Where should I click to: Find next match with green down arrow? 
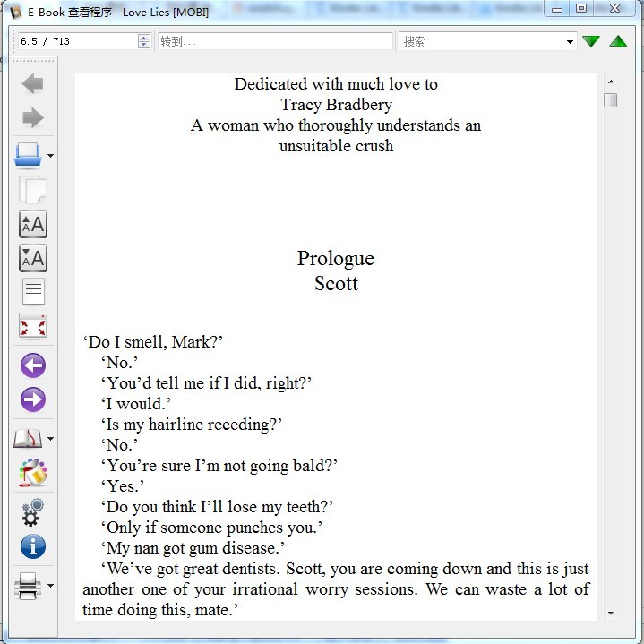tap(591, 41)
